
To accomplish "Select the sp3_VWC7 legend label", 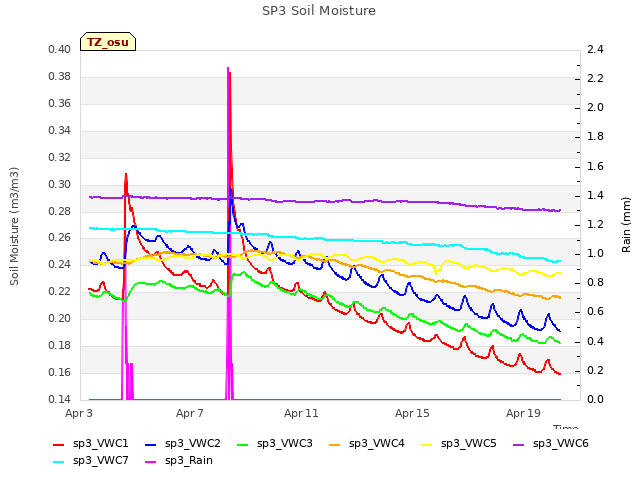I will (101, 461).
